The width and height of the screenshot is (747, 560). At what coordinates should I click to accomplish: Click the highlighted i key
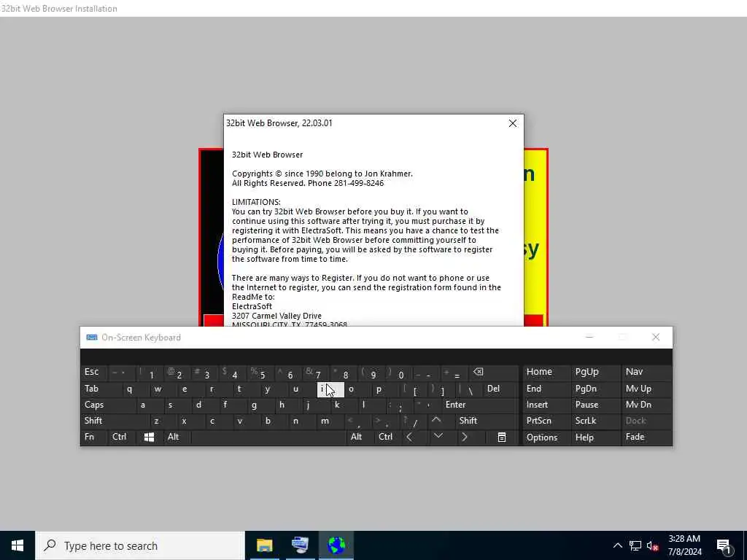pyautogui.click(x=330, y=389)
